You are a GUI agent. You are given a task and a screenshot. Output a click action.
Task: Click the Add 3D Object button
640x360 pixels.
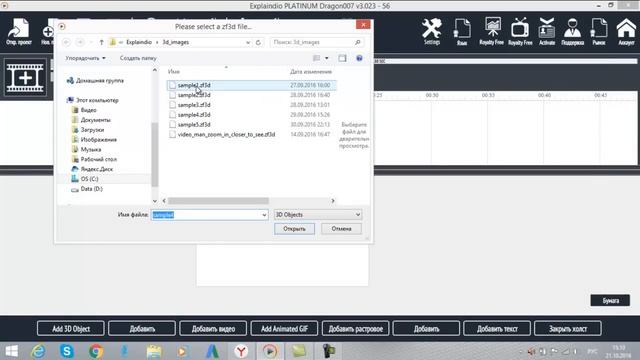tap(71, 329)
